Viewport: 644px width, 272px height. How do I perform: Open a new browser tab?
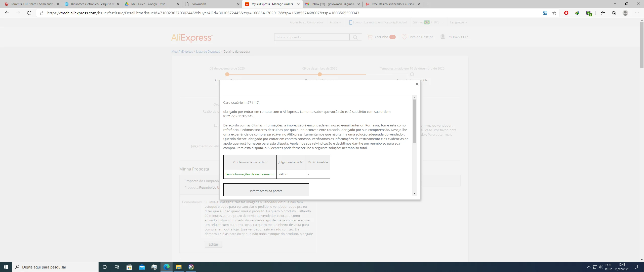(427, 4)
